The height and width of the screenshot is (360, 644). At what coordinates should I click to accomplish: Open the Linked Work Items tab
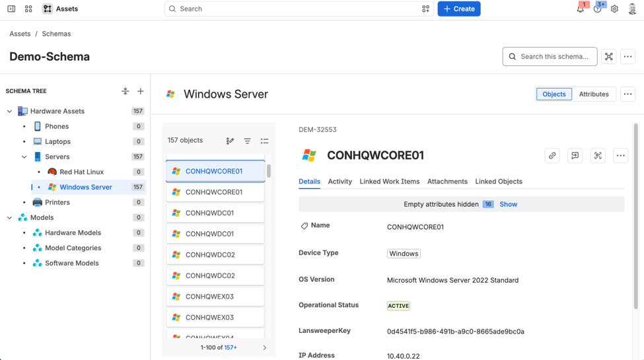[389, 181]
